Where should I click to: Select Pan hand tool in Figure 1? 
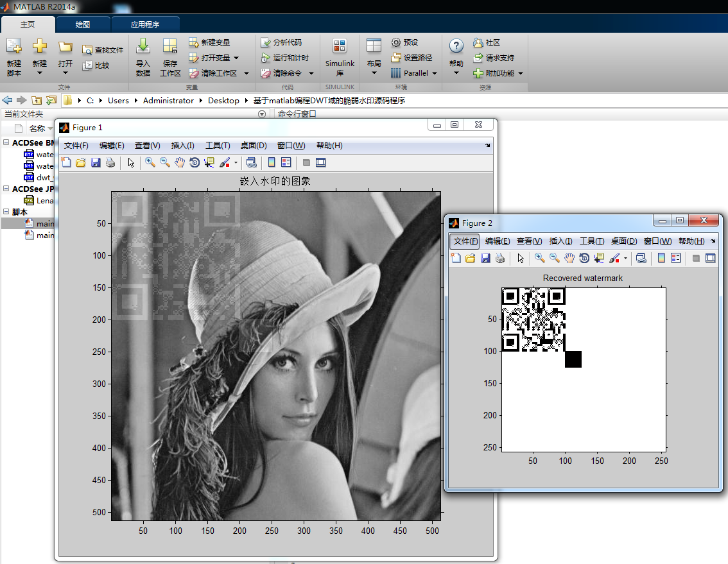coord(180,162)
